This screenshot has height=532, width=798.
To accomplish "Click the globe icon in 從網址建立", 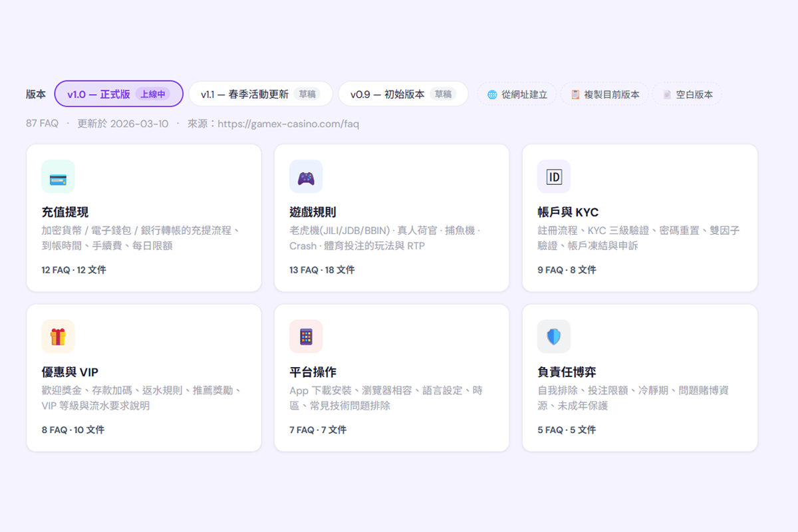I will [492, 94].
